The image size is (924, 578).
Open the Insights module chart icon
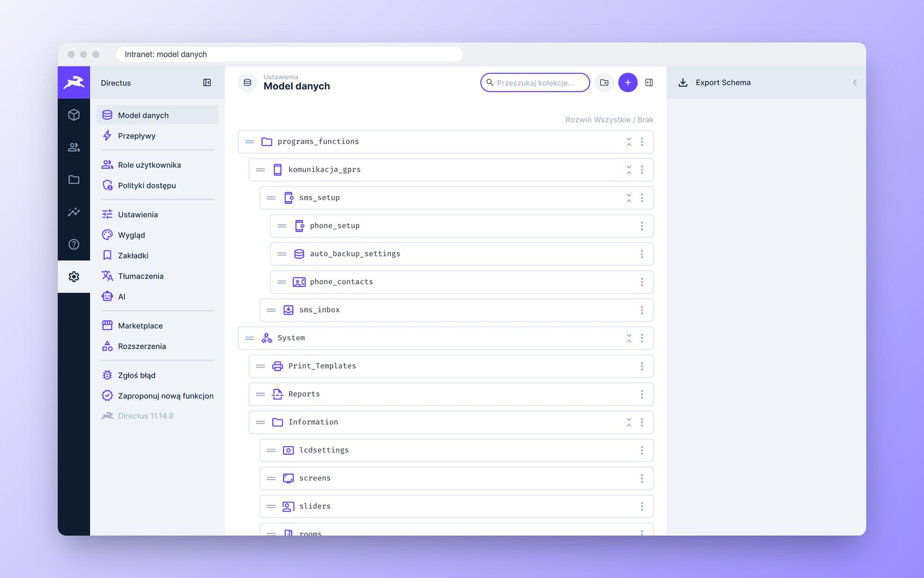pyautogui.click(x=74, y=212)
